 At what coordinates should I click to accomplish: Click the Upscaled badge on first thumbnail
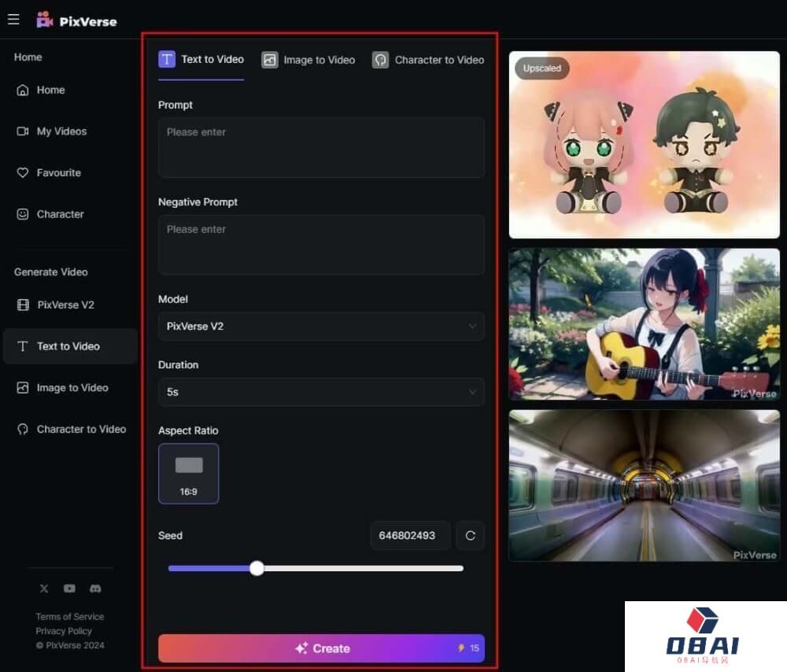[x=542, y=68]
